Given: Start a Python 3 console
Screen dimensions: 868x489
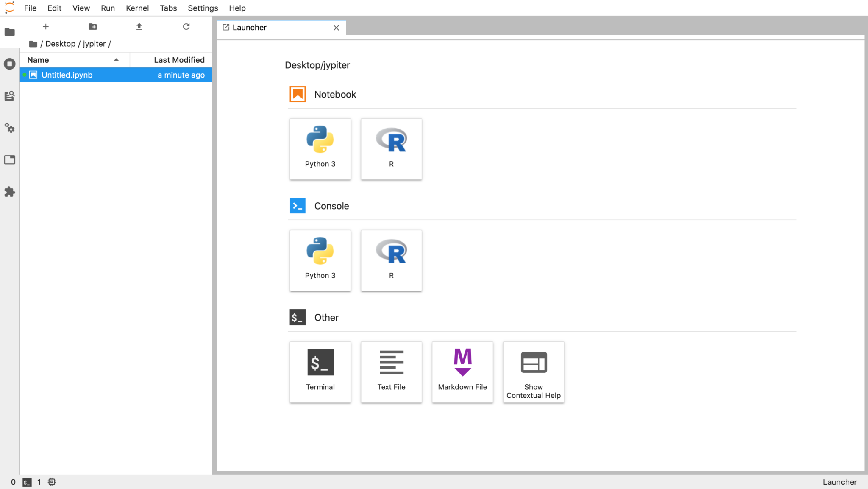Looking at the screenshot, I should click(320, 260).
